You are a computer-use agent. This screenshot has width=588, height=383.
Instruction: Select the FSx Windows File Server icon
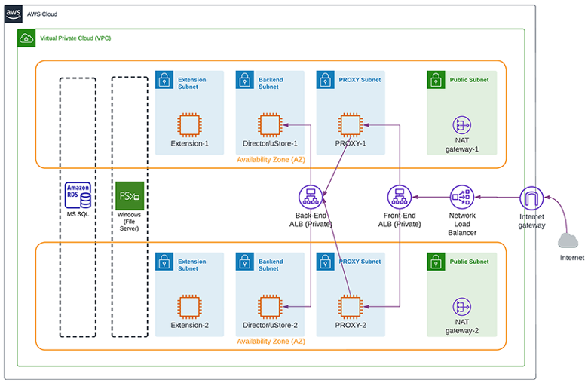[x=130, y=195]
